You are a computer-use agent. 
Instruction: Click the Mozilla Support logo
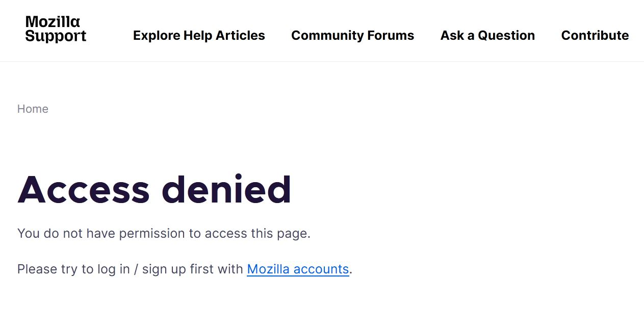(x=56, y=29)
